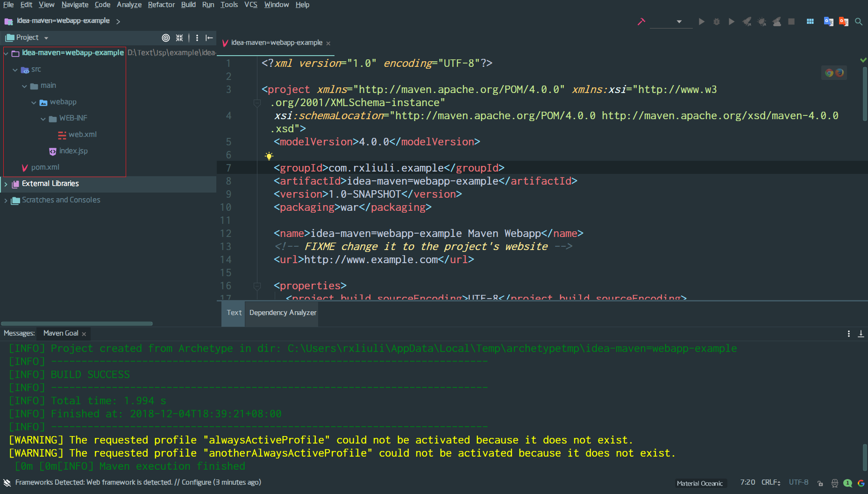Click the intention lightbulb in editor gutter
This screenshot has height=494, width=868.
pyautogui.click(x=269, y=156)
